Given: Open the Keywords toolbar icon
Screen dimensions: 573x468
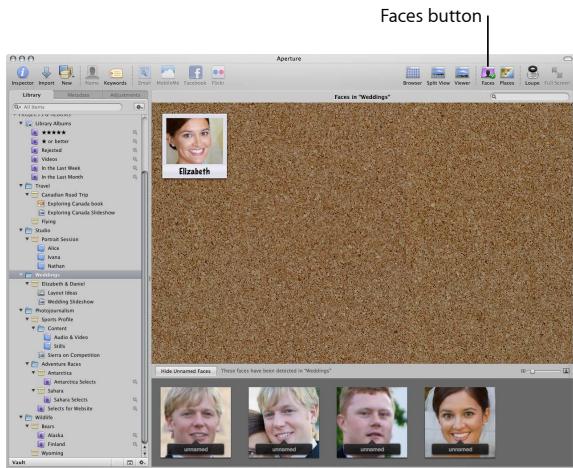Looking at the screenshot, I should click(x=115, y=76).
